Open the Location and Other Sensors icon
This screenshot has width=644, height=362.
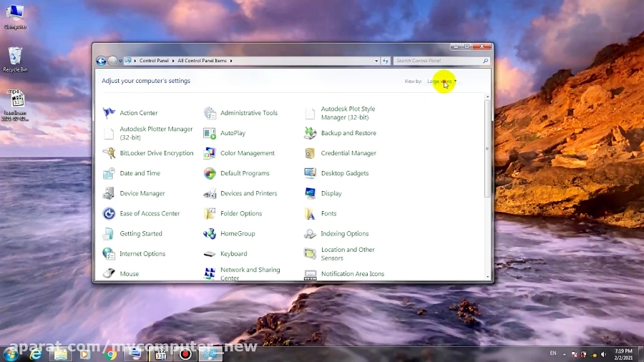click(x=310, y=254)
